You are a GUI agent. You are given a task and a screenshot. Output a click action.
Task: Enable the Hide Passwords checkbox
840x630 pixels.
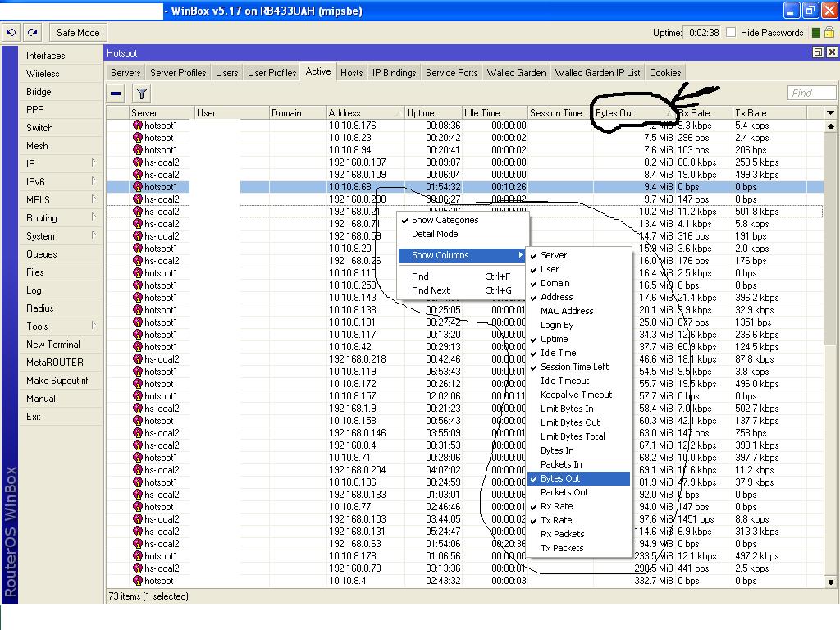click(x=731, y=33)
